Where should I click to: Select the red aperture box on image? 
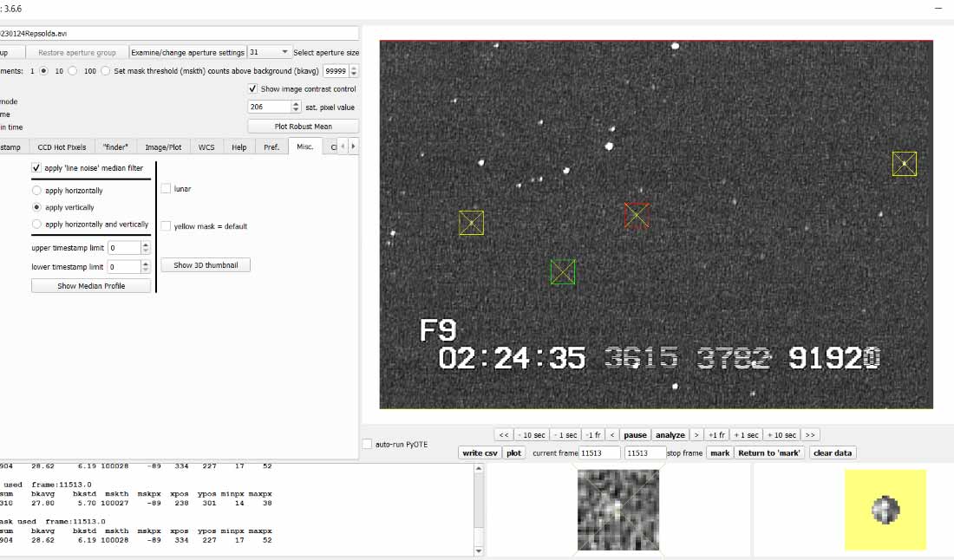(637, 215)
